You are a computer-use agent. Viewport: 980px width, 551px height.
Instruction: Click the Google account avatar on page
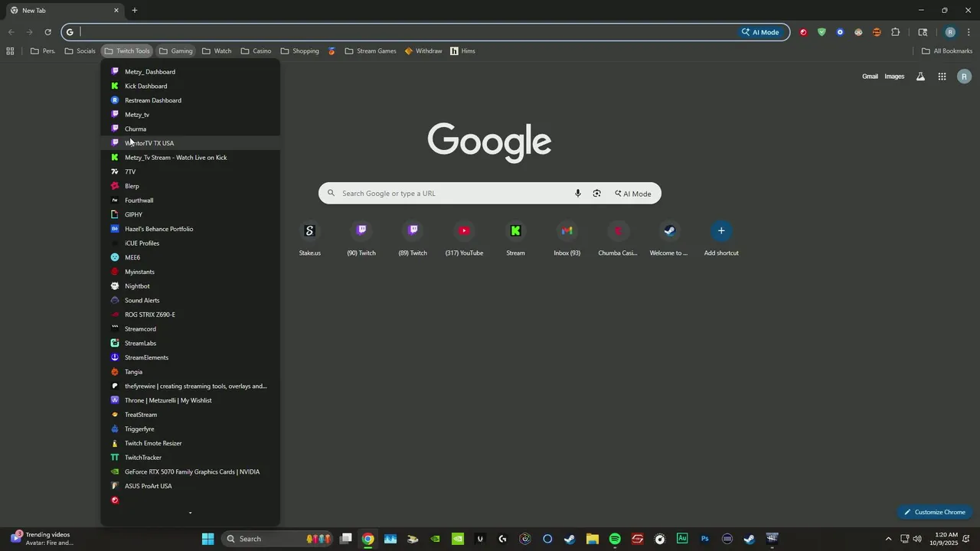(x=964, y=77)
